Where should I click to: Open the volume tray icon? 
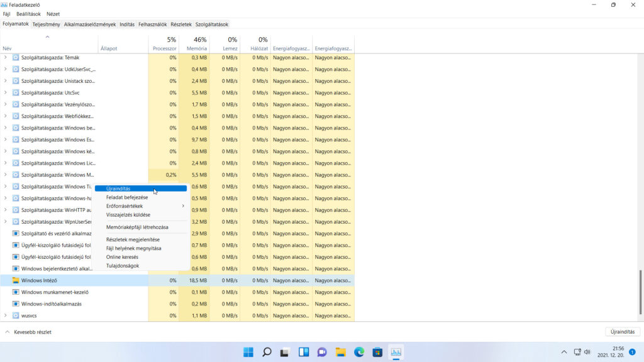pos(587,352)
